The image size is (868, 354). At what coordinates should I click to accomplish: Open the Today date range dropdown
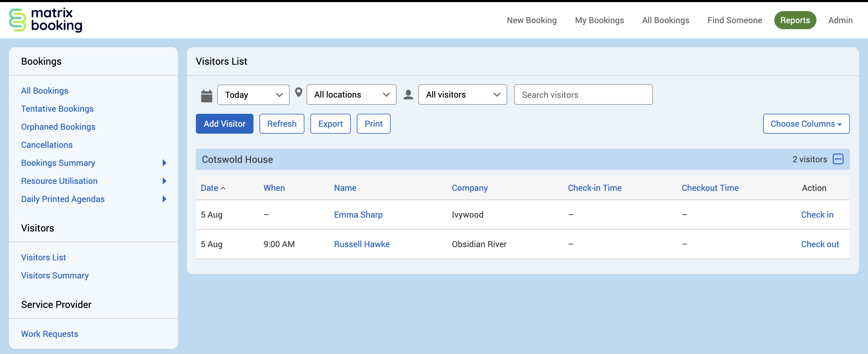tap(253, 95)
